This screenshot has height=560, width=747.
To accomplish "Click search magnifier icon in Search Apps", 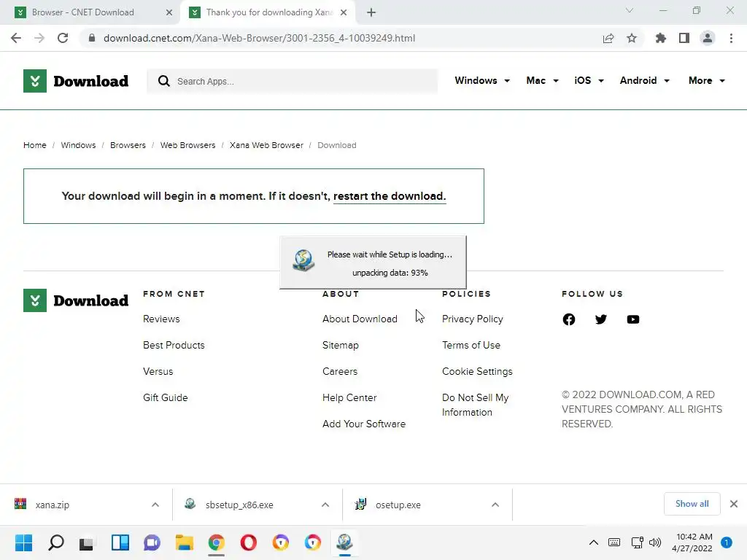I will [x=164, y=81].
